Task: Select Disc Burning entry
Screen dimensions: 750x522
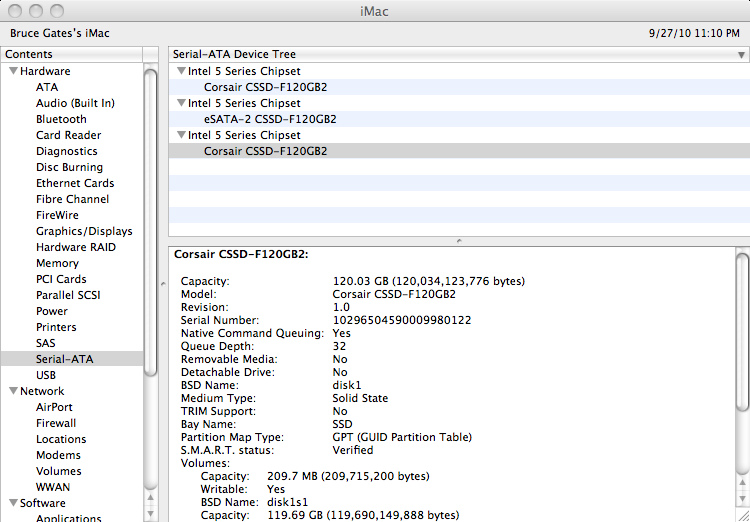Action: tap(69, 167)
